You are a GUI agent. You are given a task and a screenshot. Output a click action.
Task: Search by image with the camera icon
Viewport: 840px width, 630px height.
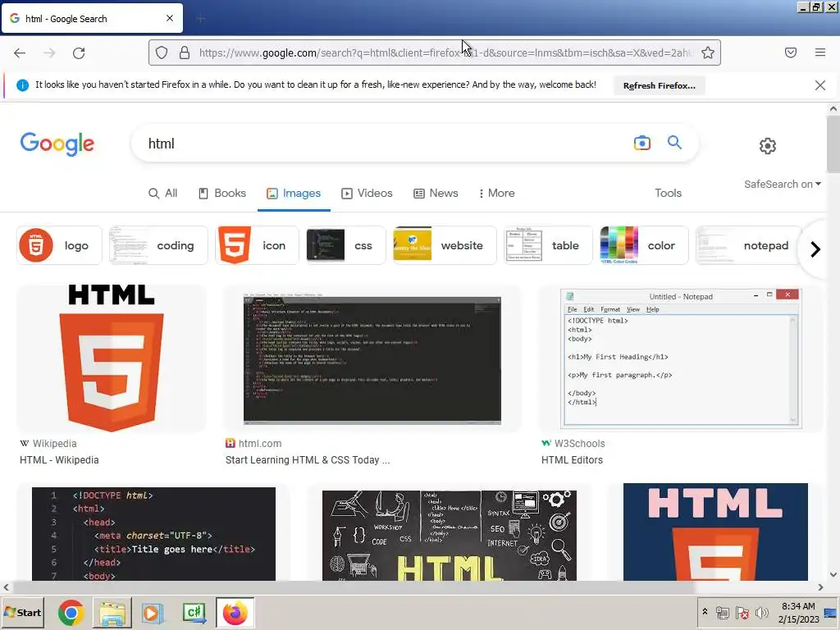tap(641, 143)
